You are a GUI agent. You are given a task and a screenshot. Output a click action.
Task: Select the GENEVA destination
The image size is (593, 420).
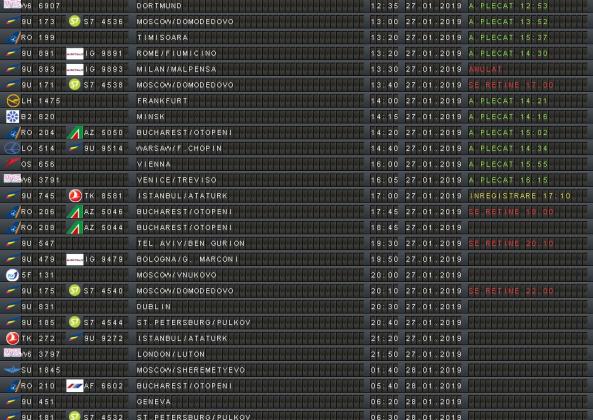coord(154,402)
